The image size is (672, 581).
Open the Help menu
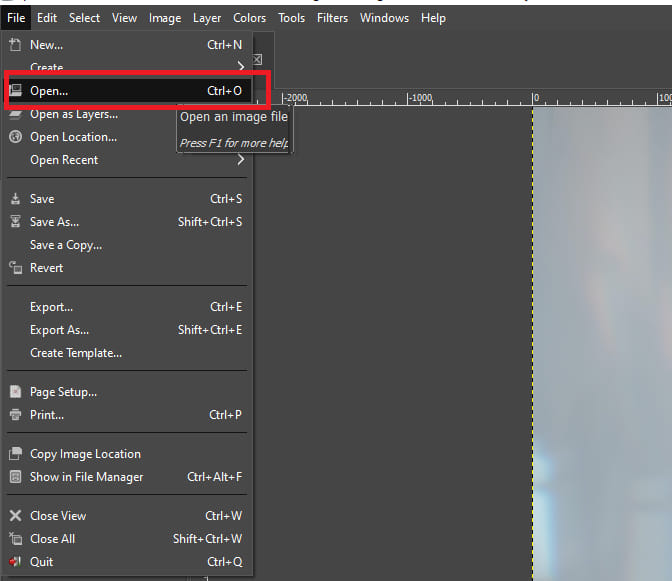click(x=433, y=18)
